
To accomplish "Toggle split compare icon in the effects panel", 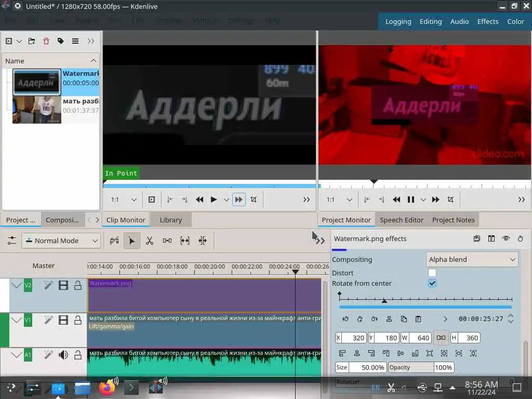I will (491, 238).
